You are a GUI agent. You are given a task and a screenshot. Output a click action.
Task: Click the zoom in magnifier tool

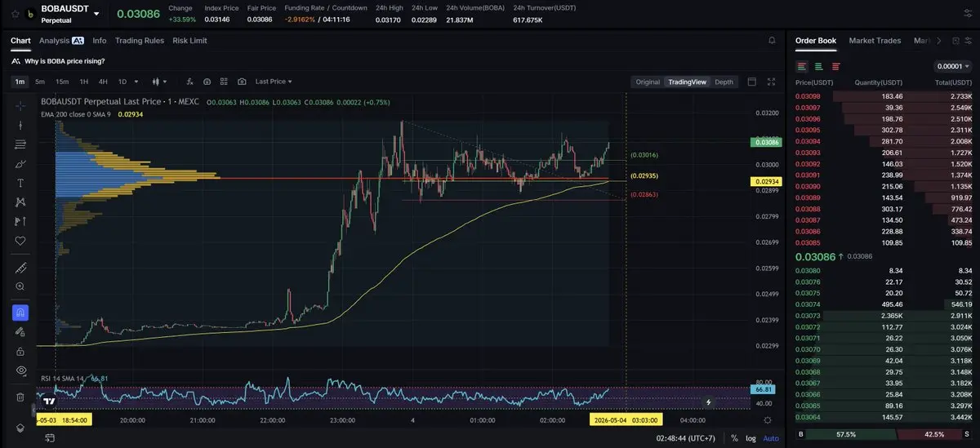(21, 286)
